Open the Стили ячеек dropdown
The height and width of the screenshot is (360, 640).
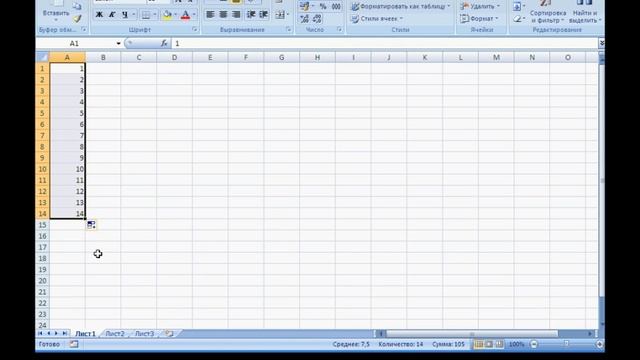pyautogui.click(x=377, y=19)
